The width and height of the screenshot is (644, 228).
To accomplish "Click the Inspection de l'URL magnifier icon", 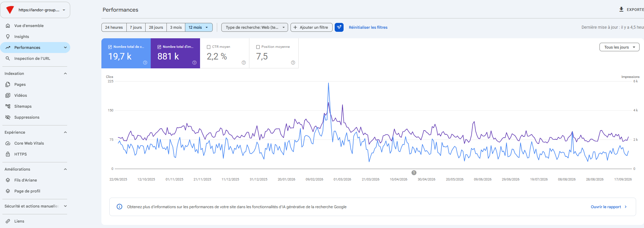I will pos(8,58).
